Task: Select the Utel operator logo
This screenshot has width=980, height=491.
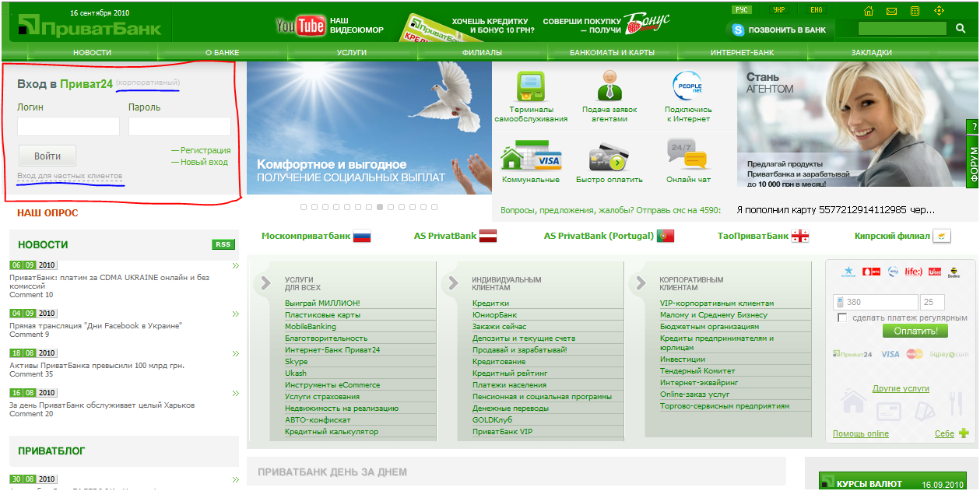Action: [935, 272]
